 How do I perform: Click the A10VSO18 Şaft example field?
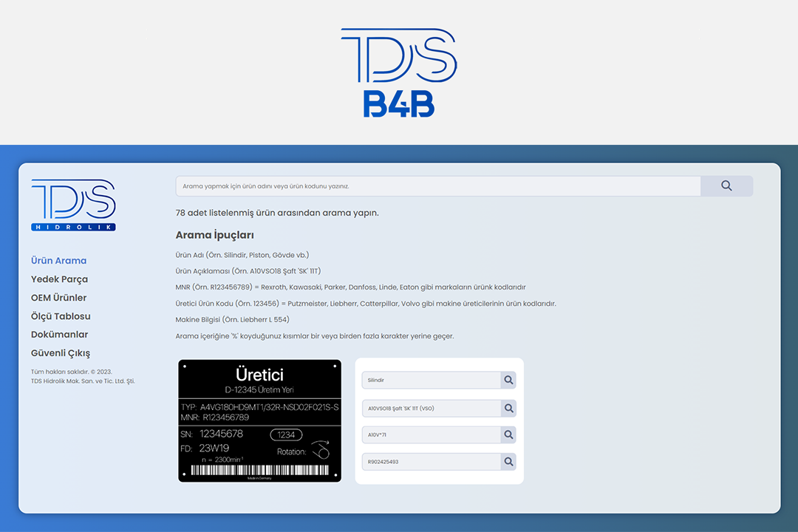[431, 409]
